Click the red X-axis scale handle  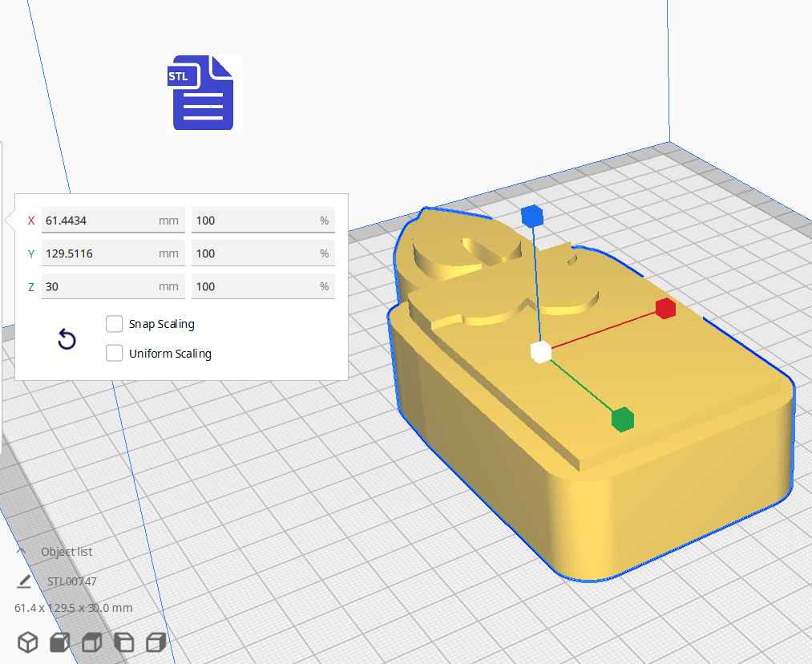point(665,308)
